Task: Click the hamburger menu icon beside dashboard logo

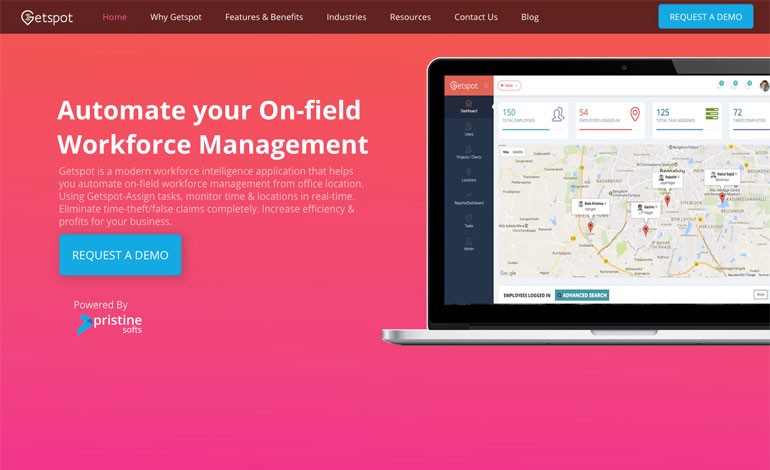Action: tap(486, 85)
